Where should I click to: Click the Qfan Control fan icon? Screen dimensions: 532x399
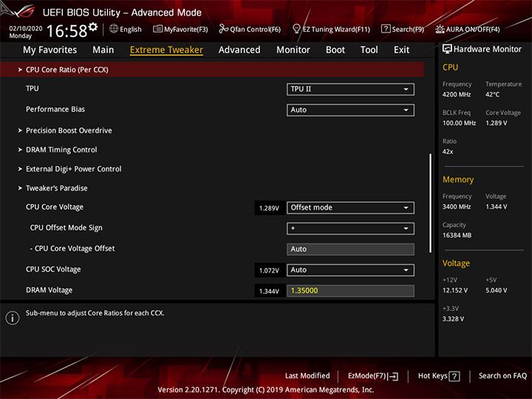coord(223,29)
